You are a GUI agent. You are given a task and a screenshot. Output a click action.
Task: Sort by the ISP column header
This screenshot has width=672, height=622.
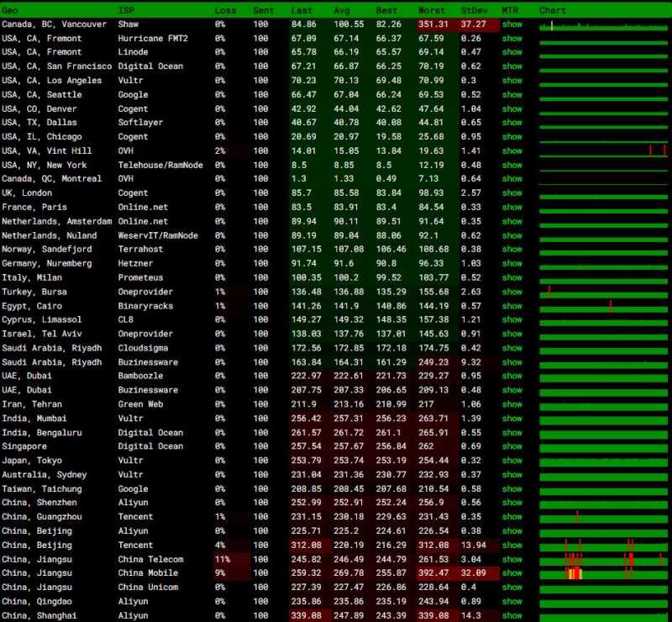126,11
